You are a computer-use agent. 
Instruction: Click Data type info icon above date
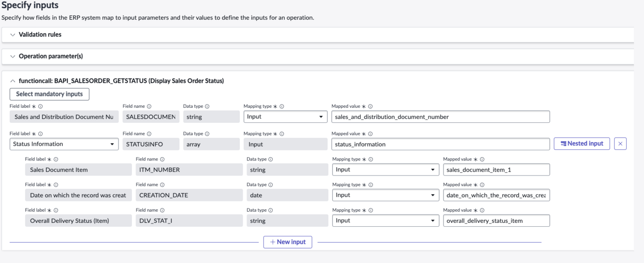[x=270, y=185]
